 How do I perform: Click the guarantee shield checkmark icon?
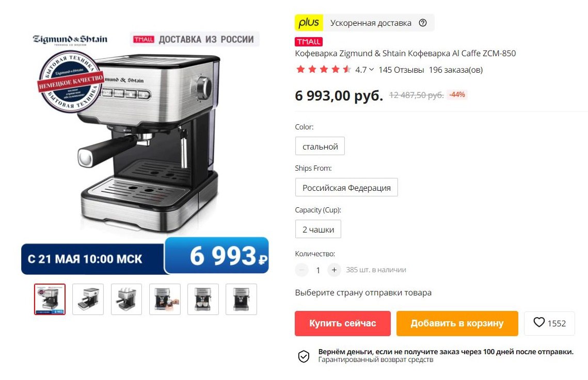(x=304, y=356)
